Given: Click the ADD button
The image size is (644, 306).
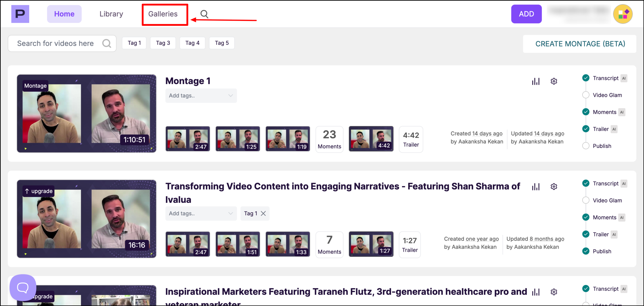Looking at the screenshot, I should point(526,14).
